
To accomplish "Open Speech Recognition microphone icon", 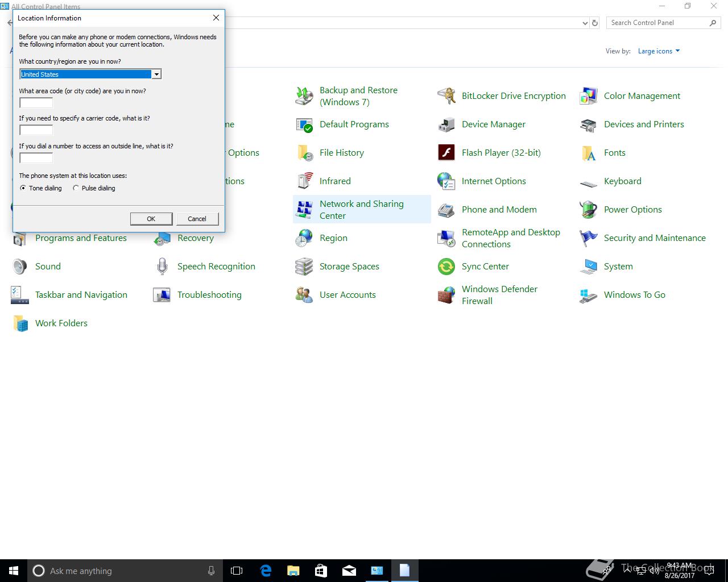I will point(162,267).
